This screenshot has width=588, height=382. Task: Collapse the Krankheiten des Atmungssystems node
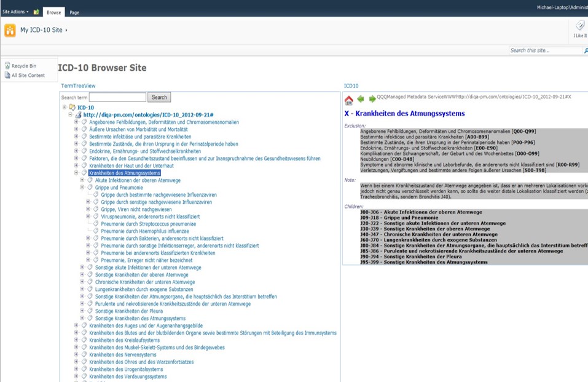(77, 173)
